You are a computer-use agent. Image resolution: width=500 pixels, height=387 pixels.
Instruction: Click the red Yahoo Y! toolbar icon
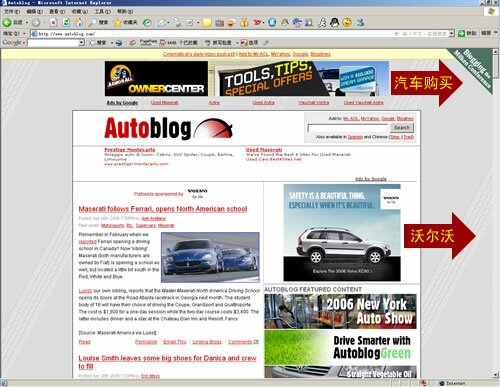click(257, 23)
